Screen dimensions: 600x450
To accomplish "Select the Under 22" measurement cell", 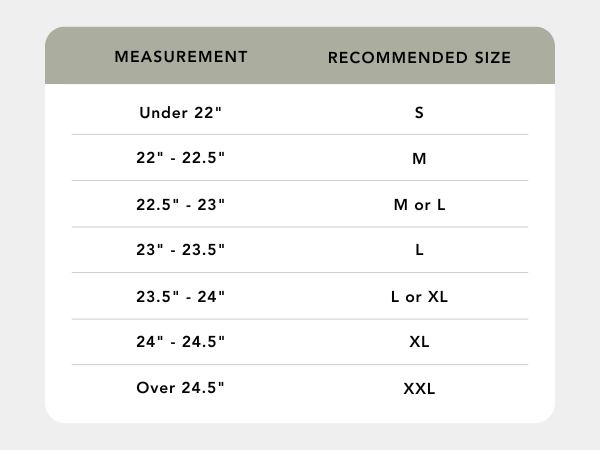I will 181,112.
